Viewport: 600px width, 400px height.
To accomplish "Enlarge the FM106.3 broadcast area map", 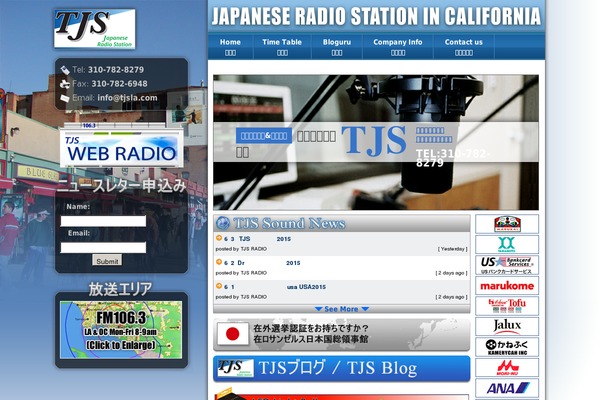I will (121, 330).
